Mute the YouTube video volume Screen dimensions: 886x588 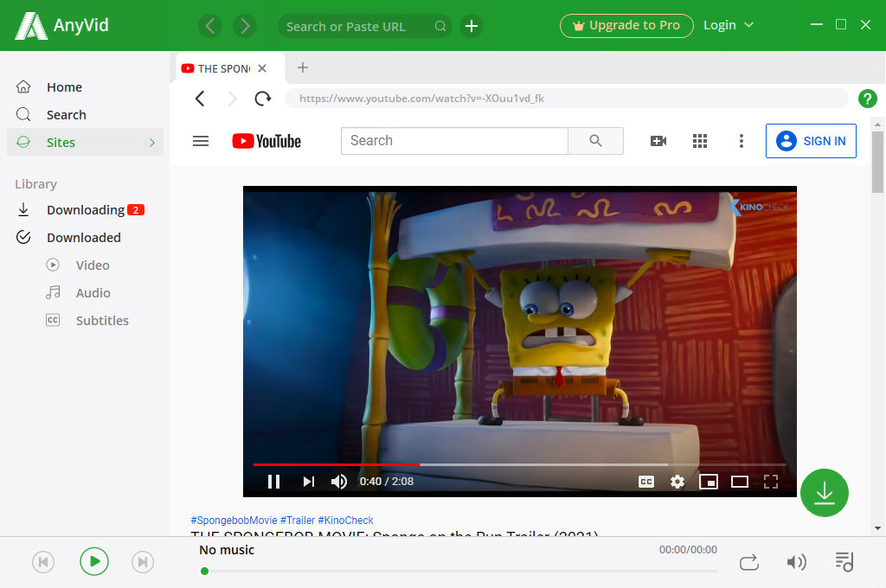coord(339,482)
